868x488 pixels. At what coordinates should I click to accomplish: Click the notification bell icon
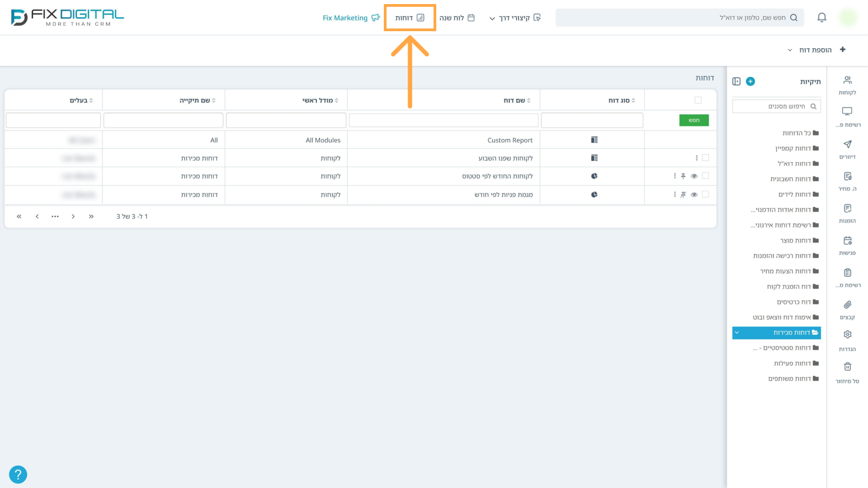[822, 18]
